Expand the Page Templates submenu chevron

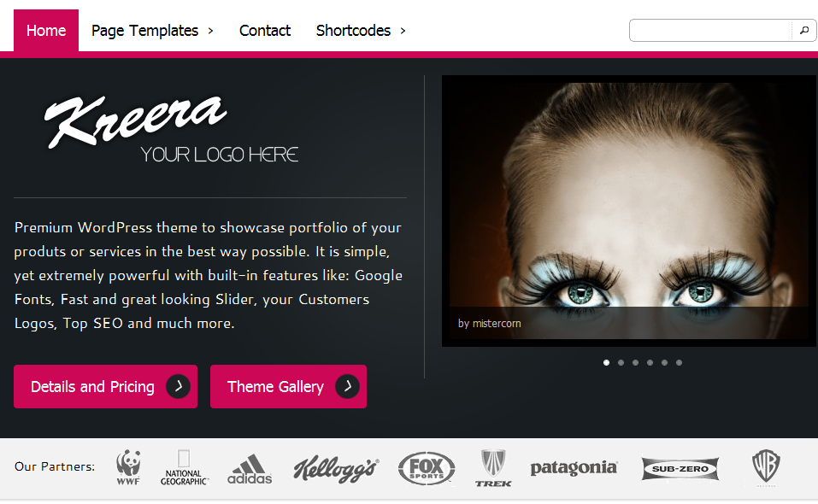(x=211, y=31)
